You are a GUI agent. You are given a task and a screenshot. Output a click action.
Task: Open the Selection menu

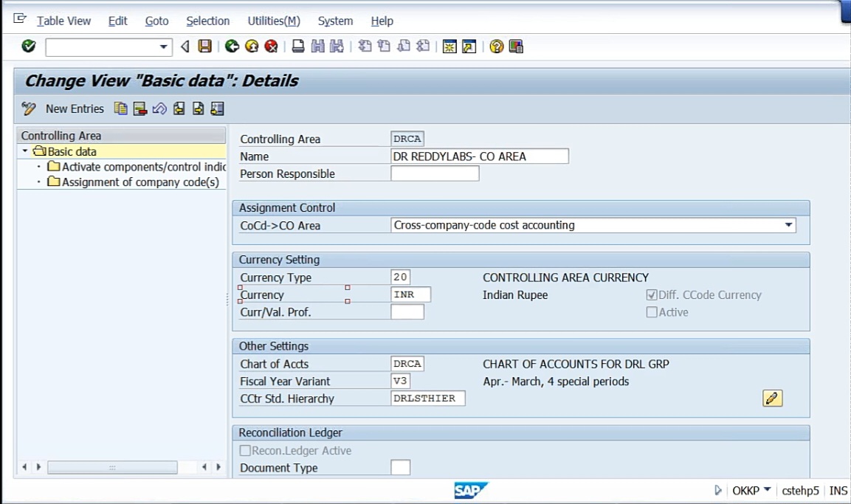[208, 21]
